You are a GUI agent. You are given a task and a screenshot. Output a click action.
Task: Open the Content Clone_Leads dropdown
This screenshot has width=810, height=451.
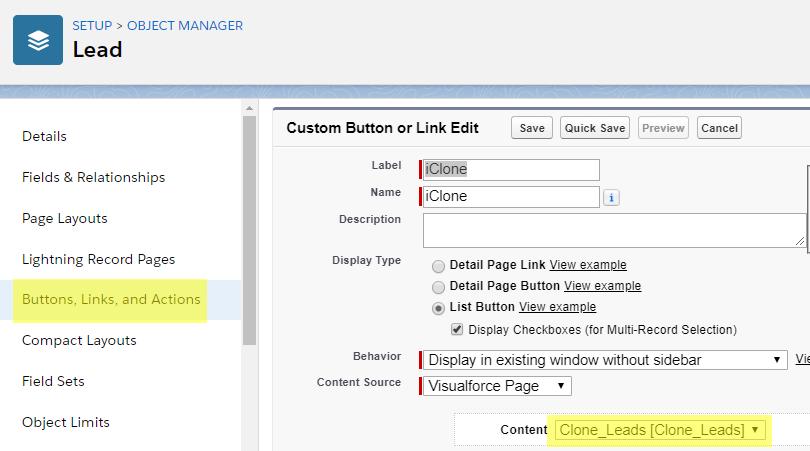pyautogui.click(x=659, y=430)
